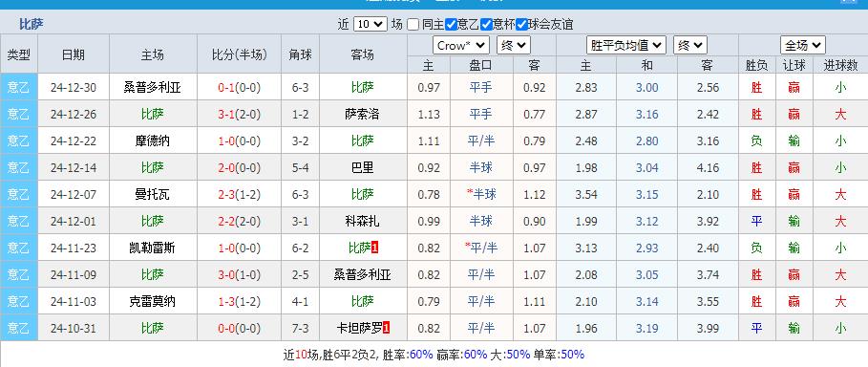Open 科森扎 away team link
This screenshot has height=367, width=868.
[x=363, y=221]
